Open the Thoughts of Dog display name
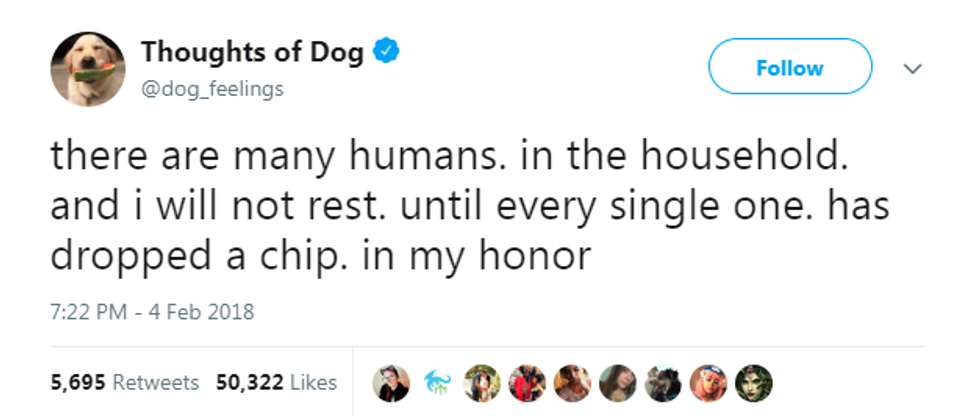This screenshot has height=416, width=980. 252,52
